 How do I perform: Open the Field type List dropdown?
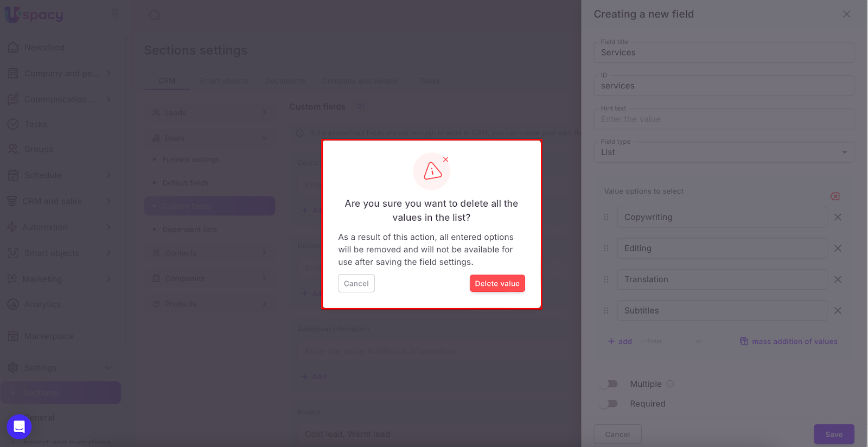(x=724, y=152)
